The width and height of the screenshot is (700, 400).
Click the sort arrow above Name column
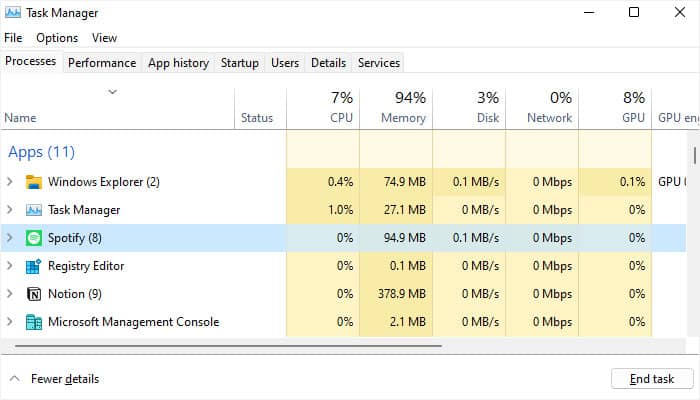[x=112, y=92]
